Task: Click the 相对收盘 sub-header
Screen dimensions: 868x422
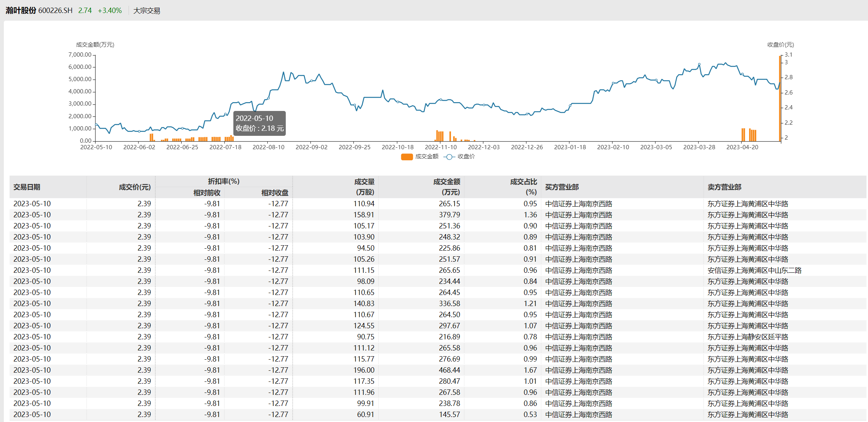Action: (275, 193)
